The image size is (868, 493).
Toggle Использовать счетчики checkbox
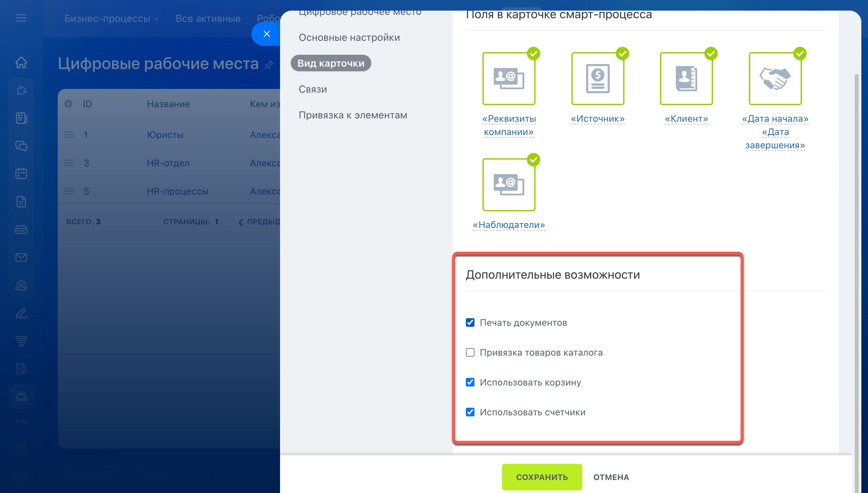coord(470,412)
